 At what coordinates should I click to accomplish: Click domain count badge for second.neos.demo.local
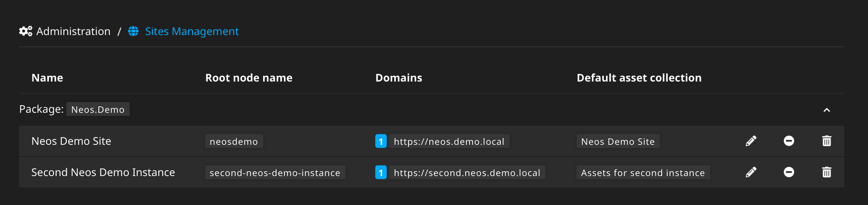click(x=381, y=173)
